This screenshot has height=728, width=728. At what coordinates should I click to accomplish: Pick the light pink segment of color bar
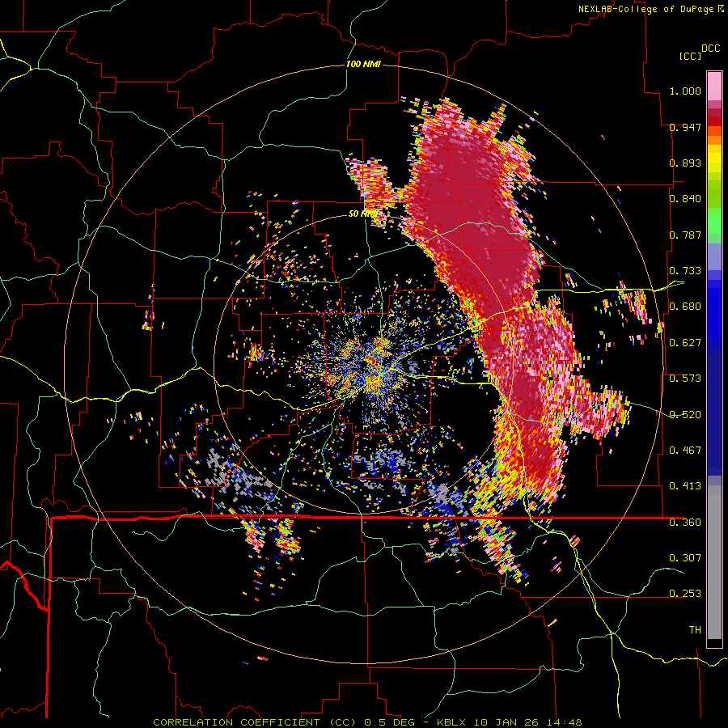click(x=714, y=86)
